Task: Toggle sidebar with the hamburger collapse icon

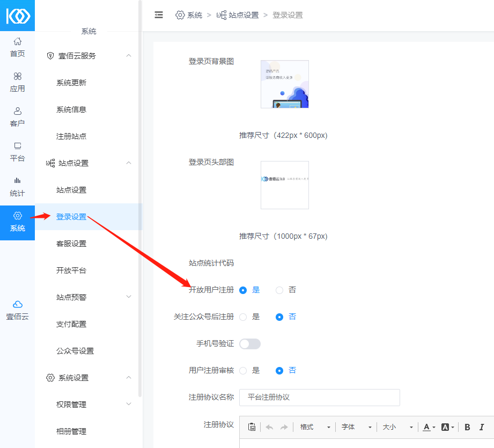Action: point(159,15)
